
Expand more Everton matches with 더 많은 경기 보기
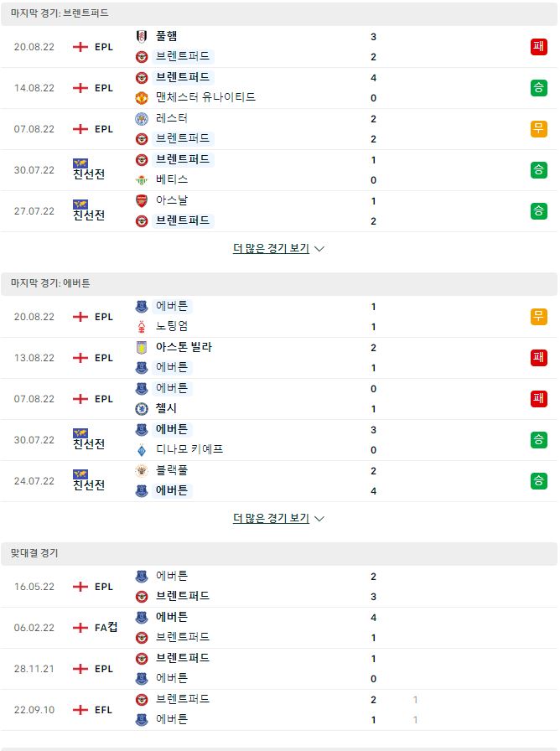click(271, 518)
